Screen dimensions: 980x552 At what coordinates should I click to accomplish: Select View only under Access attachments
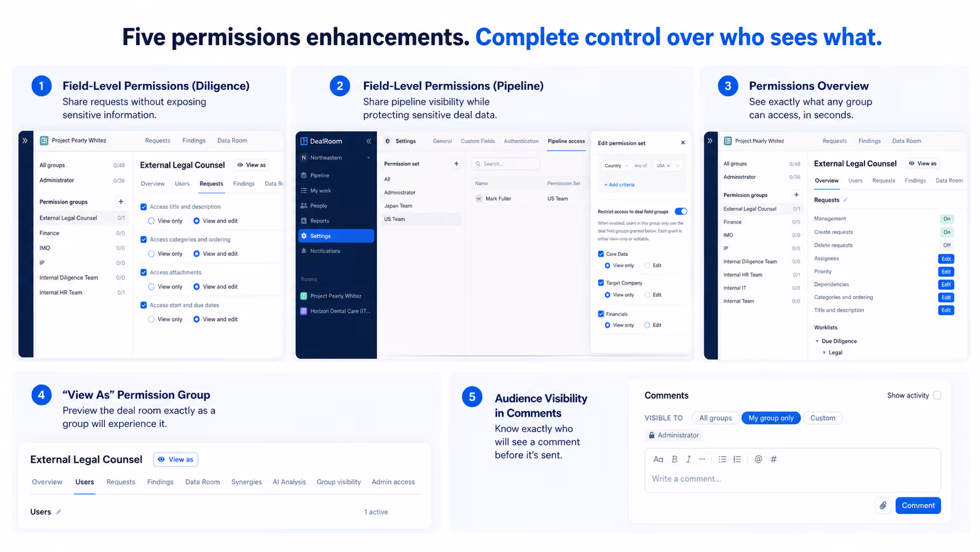click(151, 287)
